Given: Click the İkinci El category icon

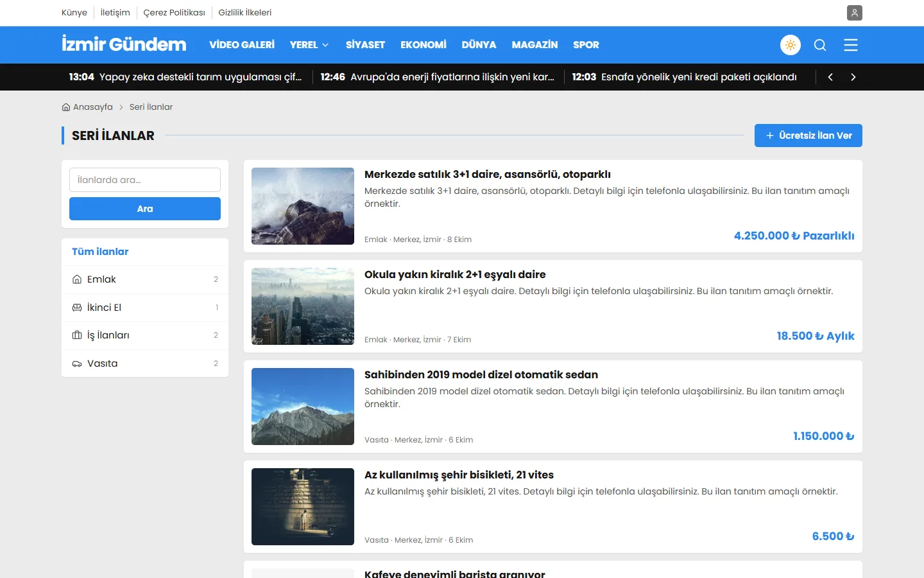Looking at the screenshot, I should 77,308.
